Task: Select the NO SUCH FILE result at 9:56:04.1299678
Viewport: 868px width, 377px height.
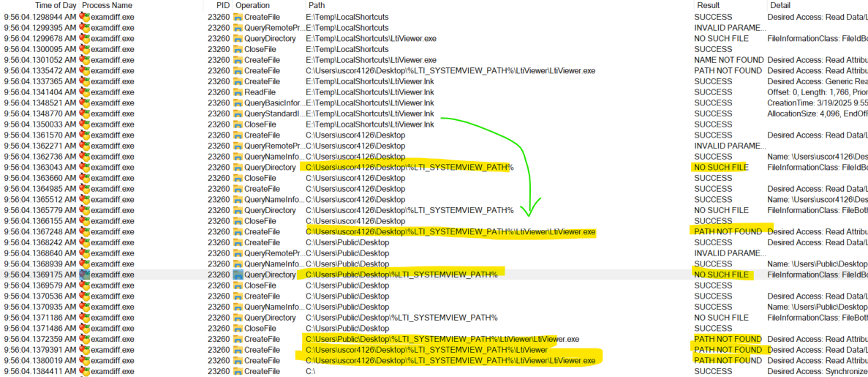Action: pyautogui.click(x=721, y=39)
